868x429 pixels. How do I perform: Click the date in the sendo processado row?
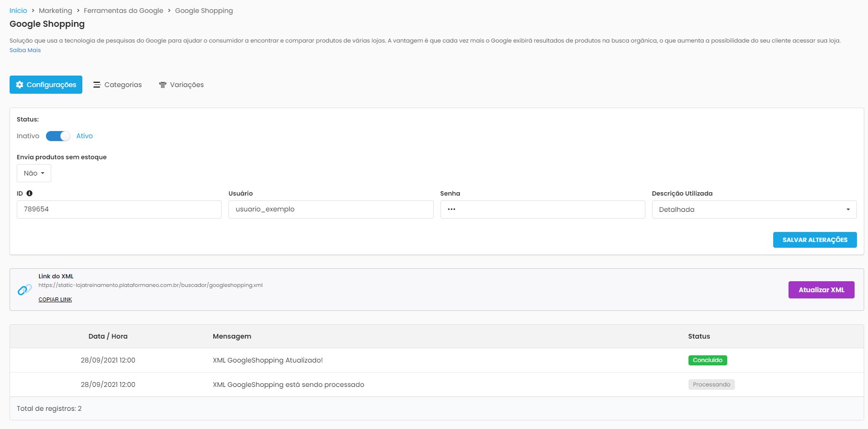click(108, 385)
